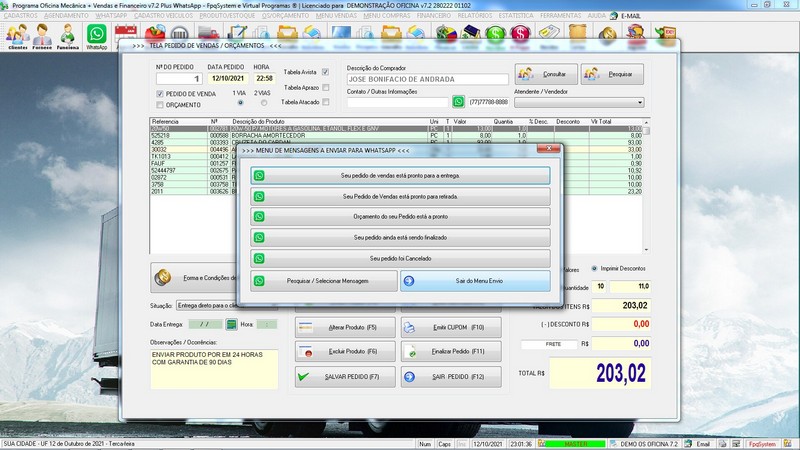Check the Orçamento checkbox
The height and width of the screenshot is (450, 800).
click(159, 104)
